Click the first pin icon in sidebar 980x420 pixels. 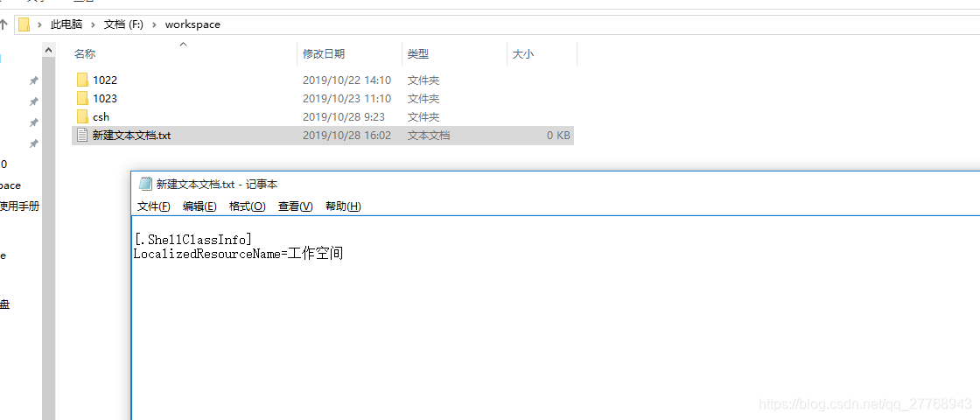pos(34,80)
